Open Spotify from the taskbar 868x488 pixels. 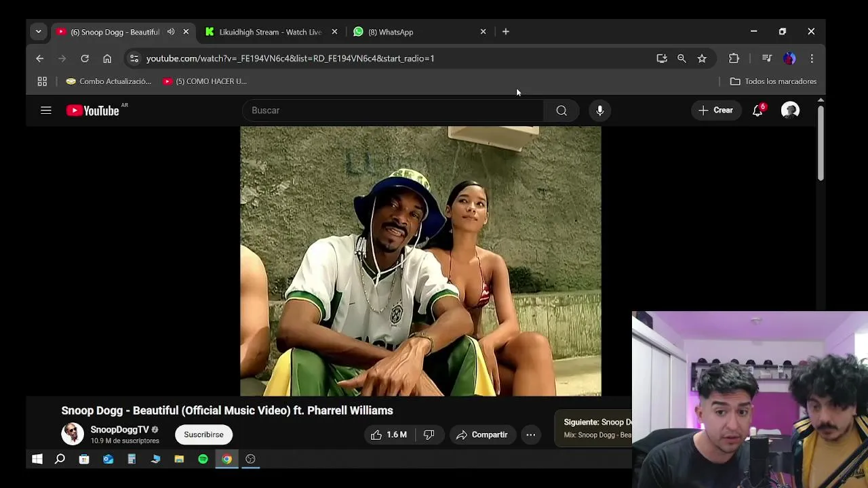click(x=203, y=459)
